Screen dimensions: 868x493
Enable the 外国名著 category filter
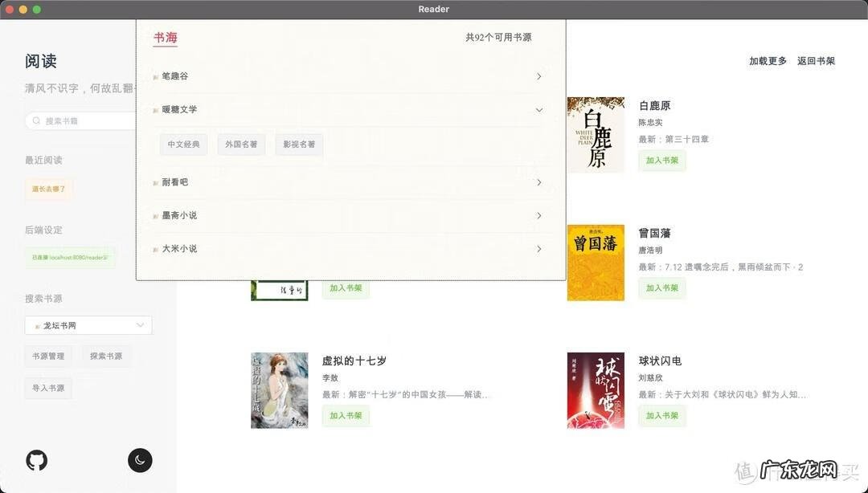pos(241,145)
